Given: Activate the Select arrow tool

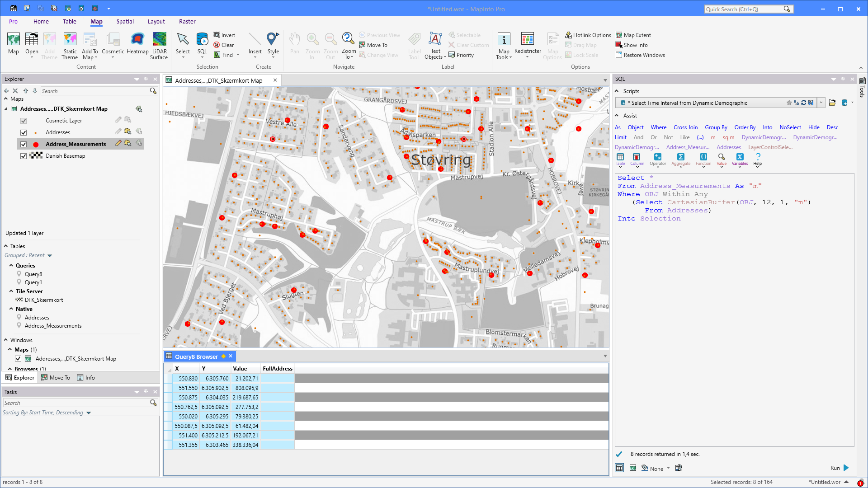Looking at the screenshot, I should pos(183,40).
